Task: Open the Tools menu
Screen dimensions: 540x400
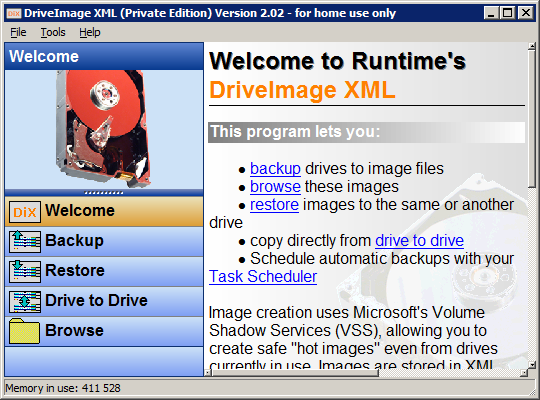Action: (x=53, y=32)
